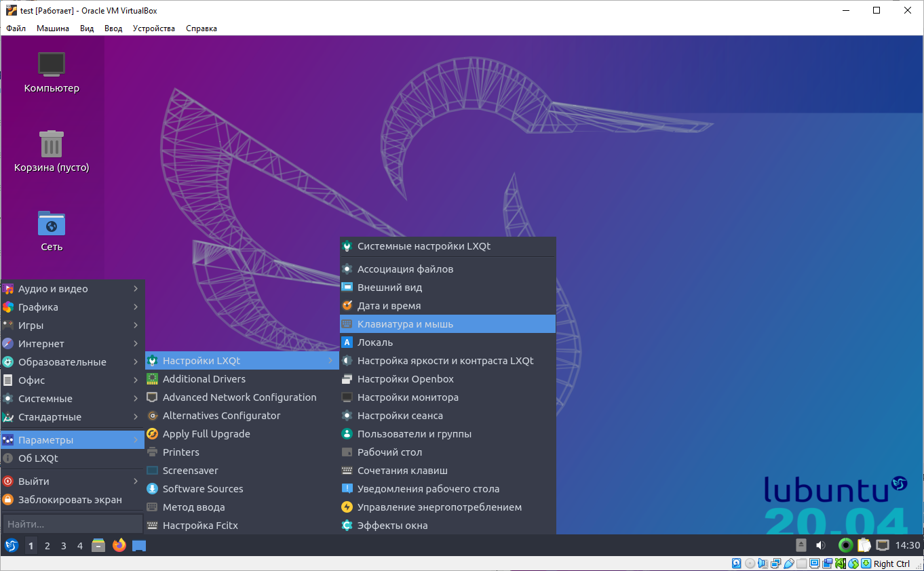Switch to virtual desktop 2
Image resolution: width=924 pixels, height=571 pixels.
click(x=47, y=545)
